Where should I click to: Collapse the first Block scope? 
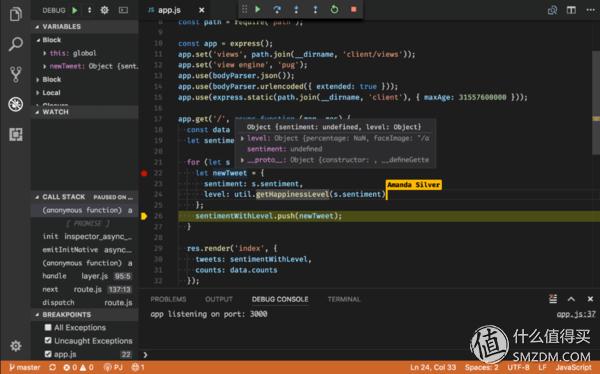click(38, 40)
